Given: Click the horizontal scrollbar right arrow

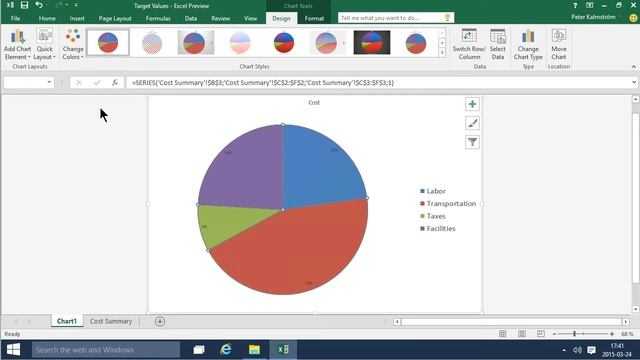Looking at the screenshot, I should [x=625, y=322].
